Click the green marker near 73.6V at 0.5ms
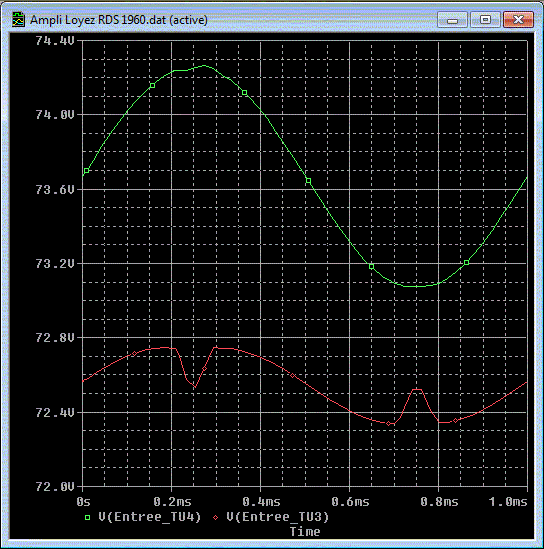The width and height of the screenshot is (544, 549). 308,181
